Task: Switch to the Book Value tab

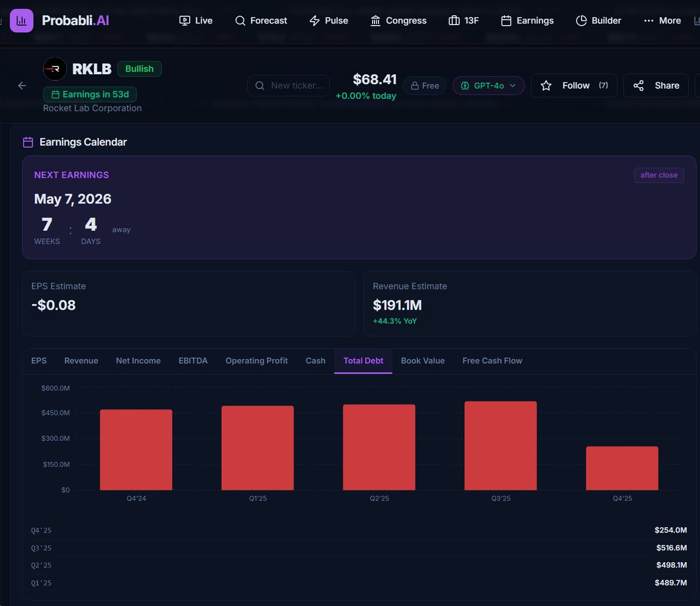Action: (423, 361)
